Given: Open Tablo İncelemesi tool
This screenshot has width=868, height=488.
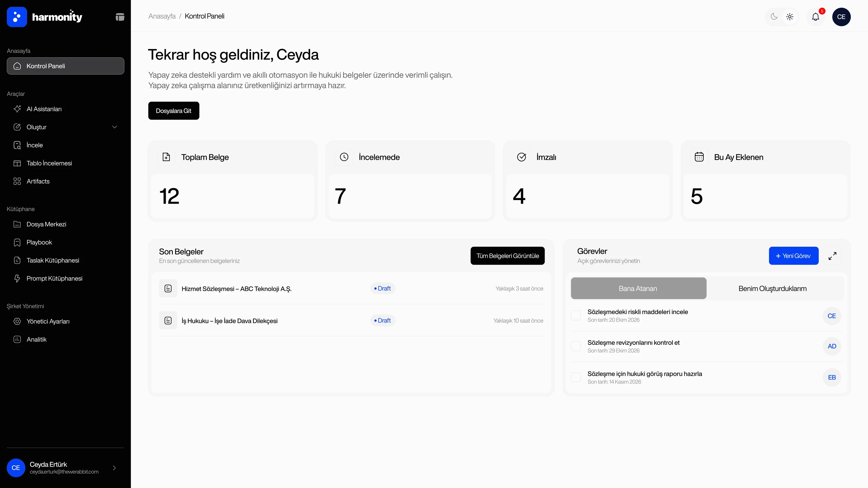Looking at the screenshot, I should 65,163.
